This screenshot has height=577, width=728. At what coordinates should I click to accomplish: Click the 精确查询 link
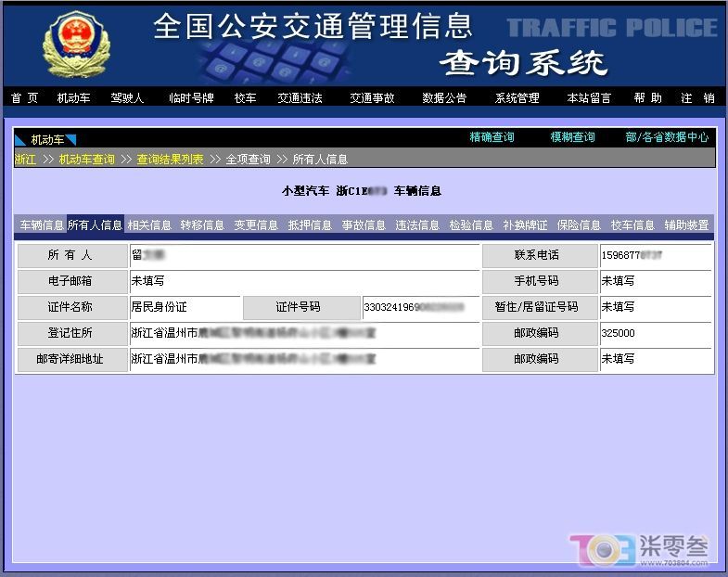492,137
